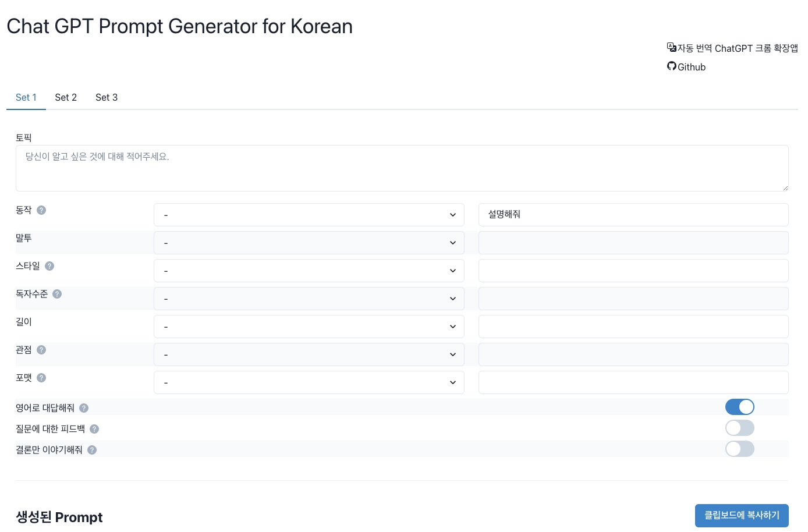Click help icon beside 영어로 대답해줘
The image size is (808, 532).
click(84, 408)
